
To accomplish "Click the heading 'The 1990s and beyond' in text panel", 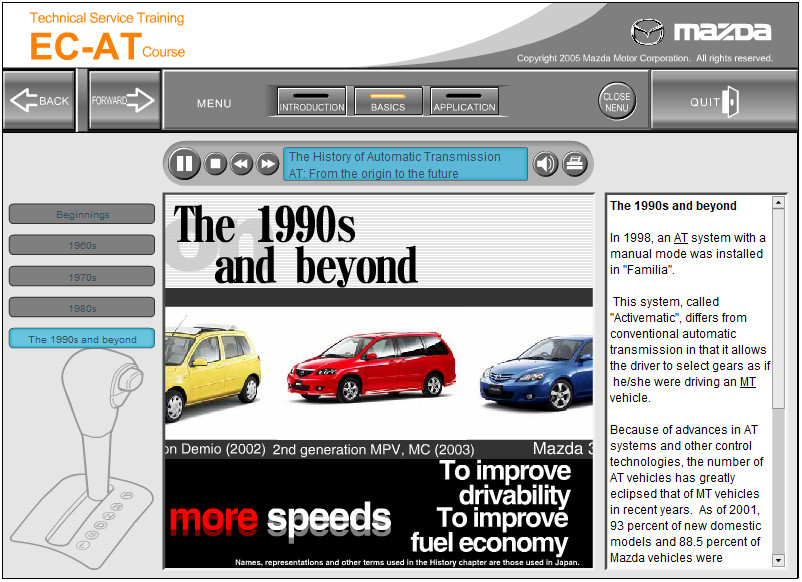I will click(673, 206).
